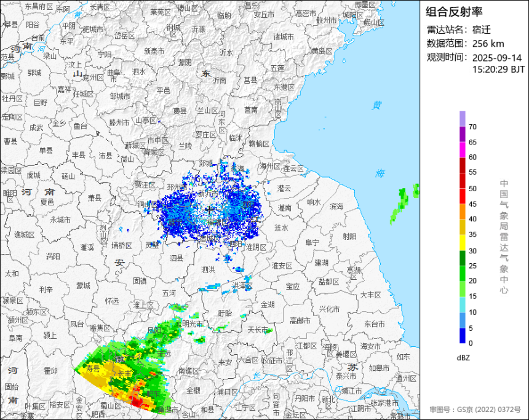Screen dimensions: 529x420
Task: Click the 宝应 county label
Action: coord(293,287)
